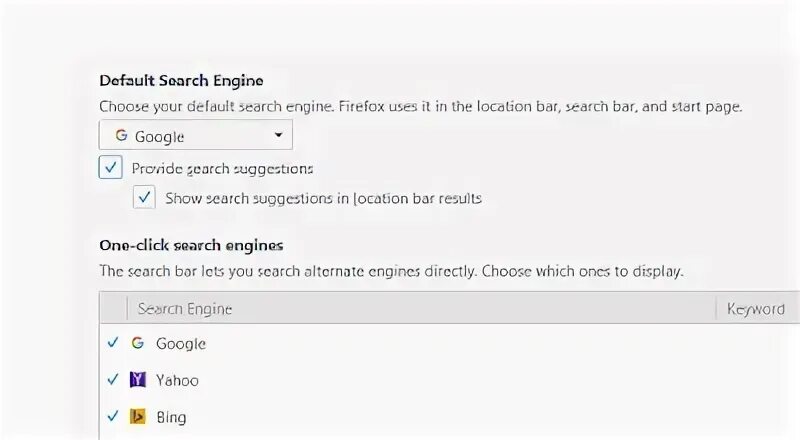Click the Google icon in the one-click engines list

pyautogui.click(x=138, y=343)
